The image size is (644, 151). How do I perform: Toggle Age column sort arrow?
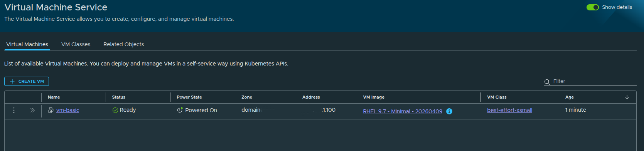coord(627,97)
